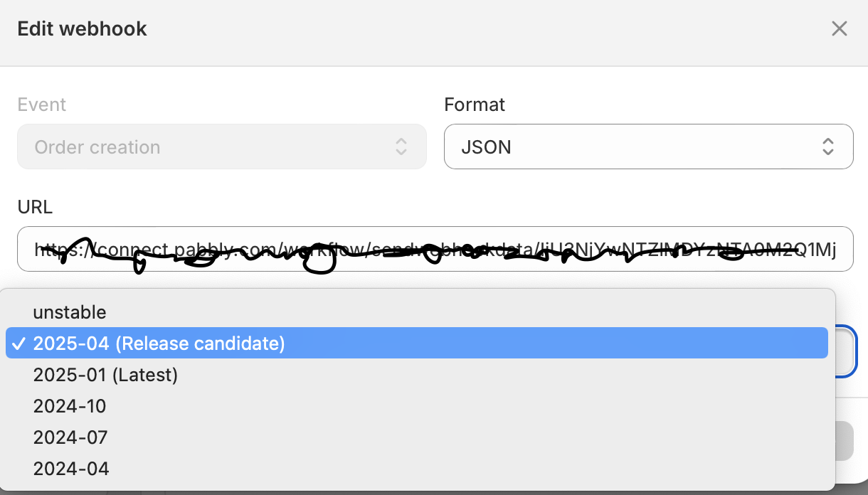
Task: Open the Format dropdown showing JSON
Action: pos(647,147)
